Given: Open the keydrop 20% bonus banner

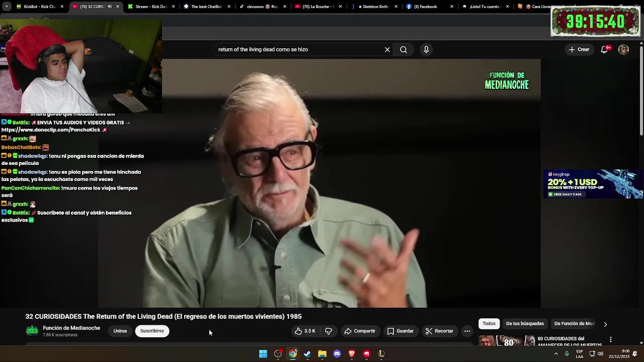Looking at the screenshot, I should click(x=593, y=184).
